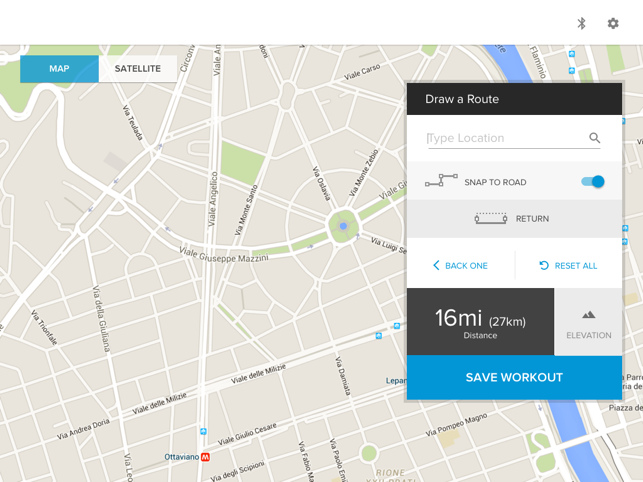Open settings via the gear icon
The width and height of the screenshot is (643, 482).
613,23
